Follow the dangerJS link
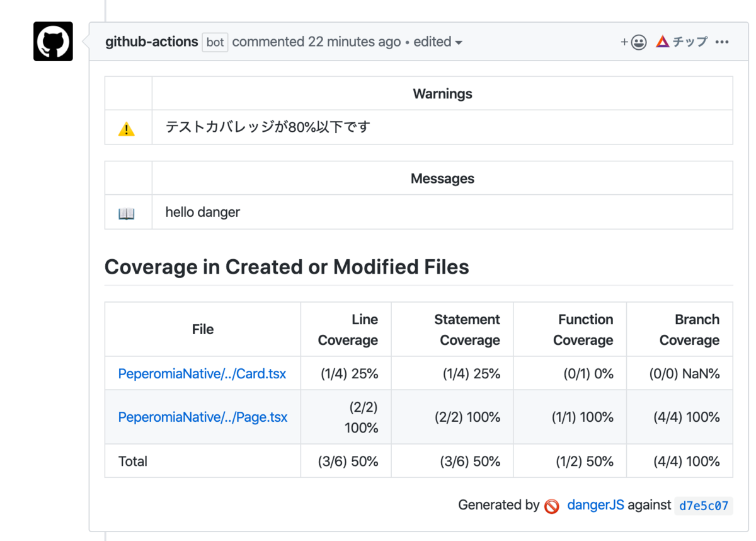Image resolution: width=756 pixels, height=541 pixels. coord(595,505)
